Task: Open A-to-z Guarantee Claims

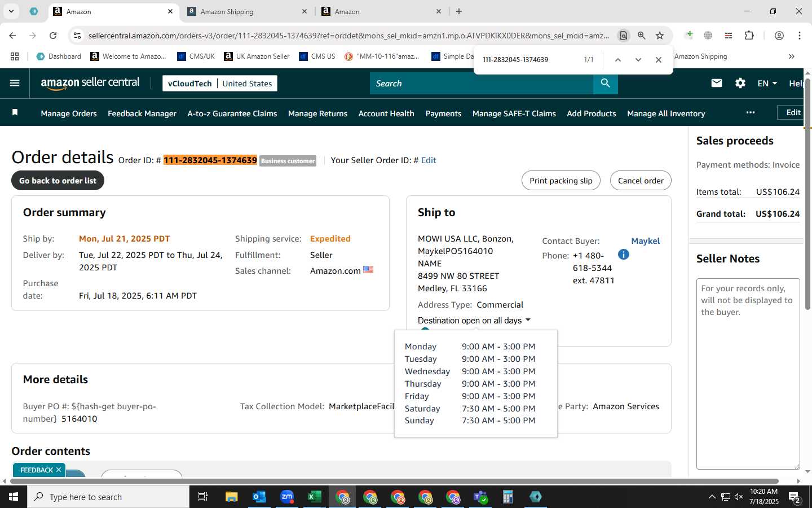Action: pos(232,113)
